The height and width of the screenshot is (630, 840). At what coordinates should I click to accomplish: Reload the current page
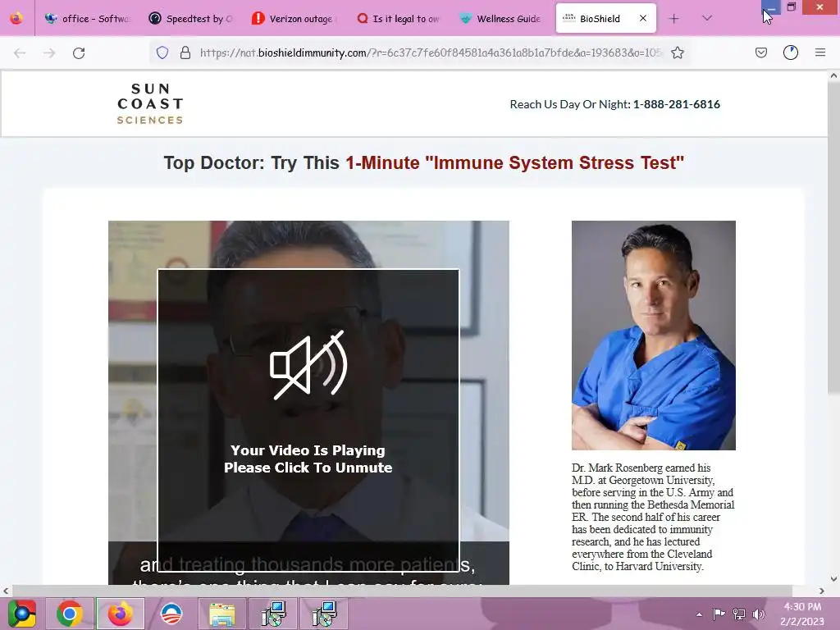click(79, 52)
